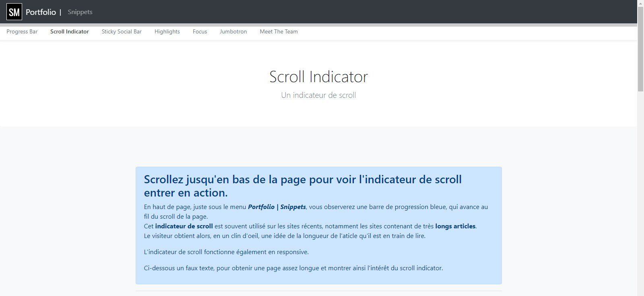644x296 pixels.
Task: Navigate to the Highlights section
Action: pyautogui.click(x=167, y=31)
